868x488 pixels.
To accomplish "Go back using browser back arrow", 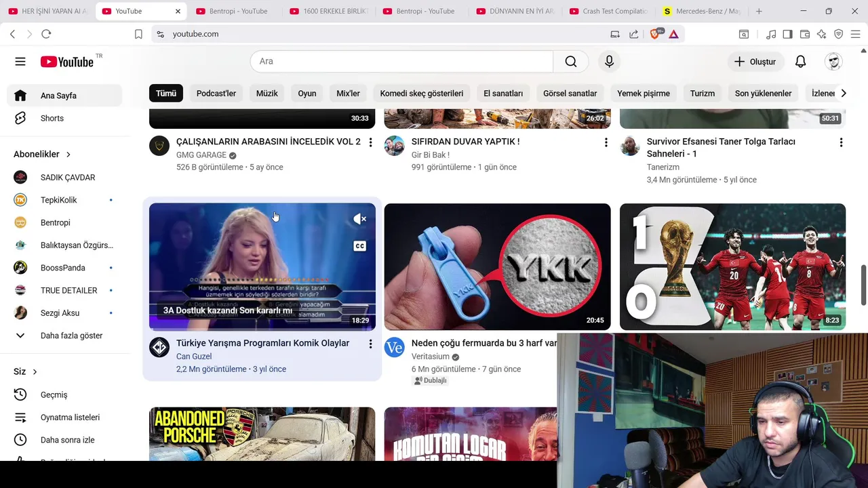I will tap(12, 34).
